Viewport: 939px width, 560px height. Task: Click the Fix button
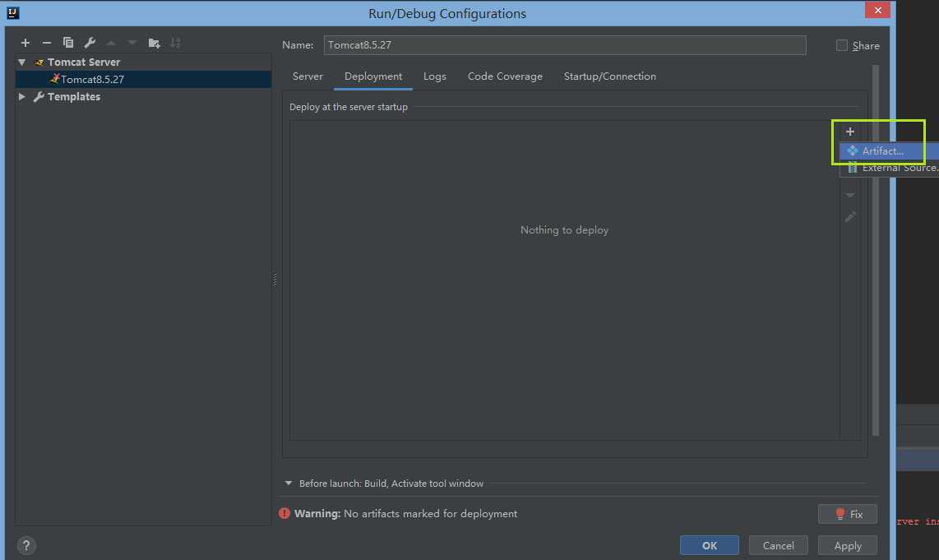[848, 514]
